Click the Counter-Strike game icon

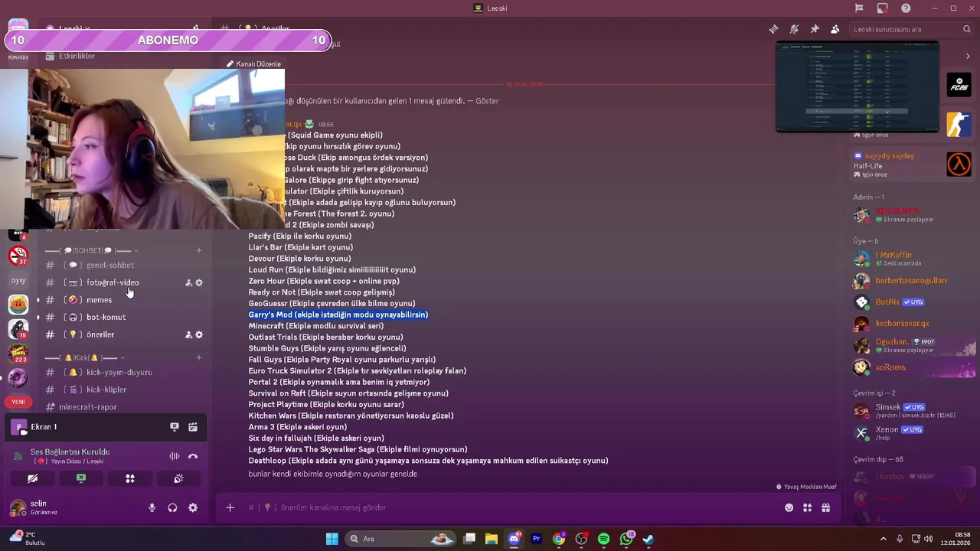(x=959, y=124)
